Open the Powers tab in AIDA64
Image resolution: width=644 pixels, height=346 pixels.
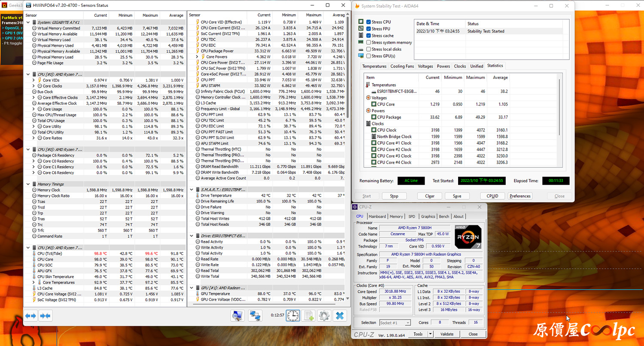444,66
